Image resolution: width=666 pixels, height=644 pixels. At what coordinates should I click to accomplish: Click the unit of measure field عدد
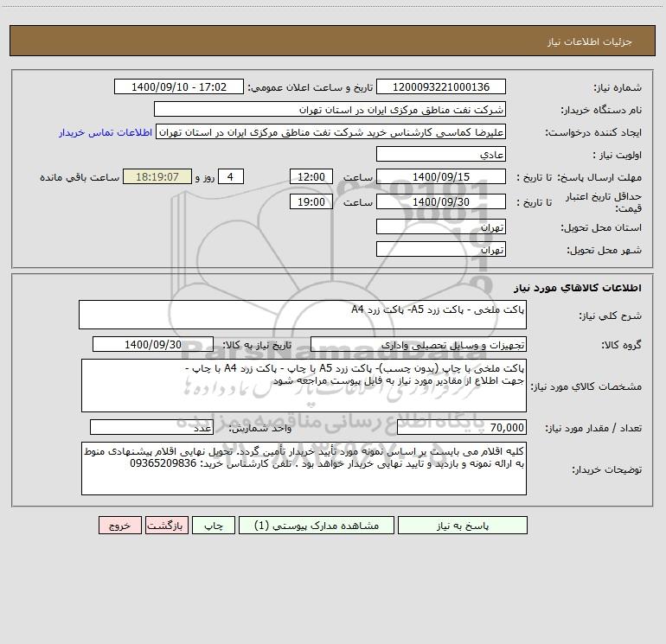click(x=151, y=428)
